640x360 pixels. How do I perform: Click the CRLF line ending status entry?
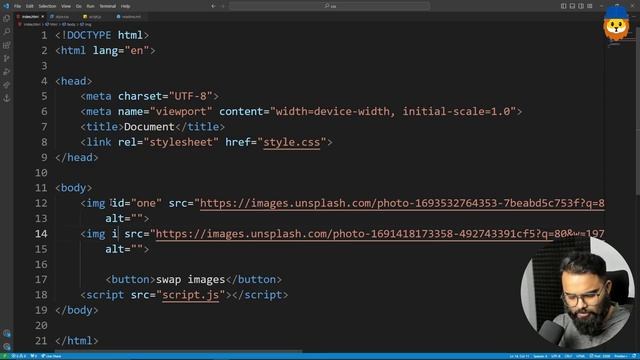[x=568, y=356]
